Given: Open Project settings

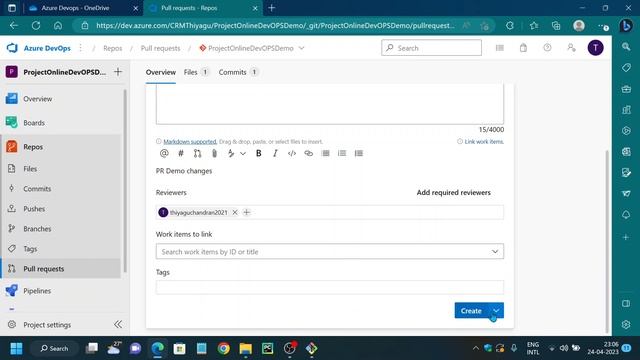Looking at the screenshot, I should point(47,325).
